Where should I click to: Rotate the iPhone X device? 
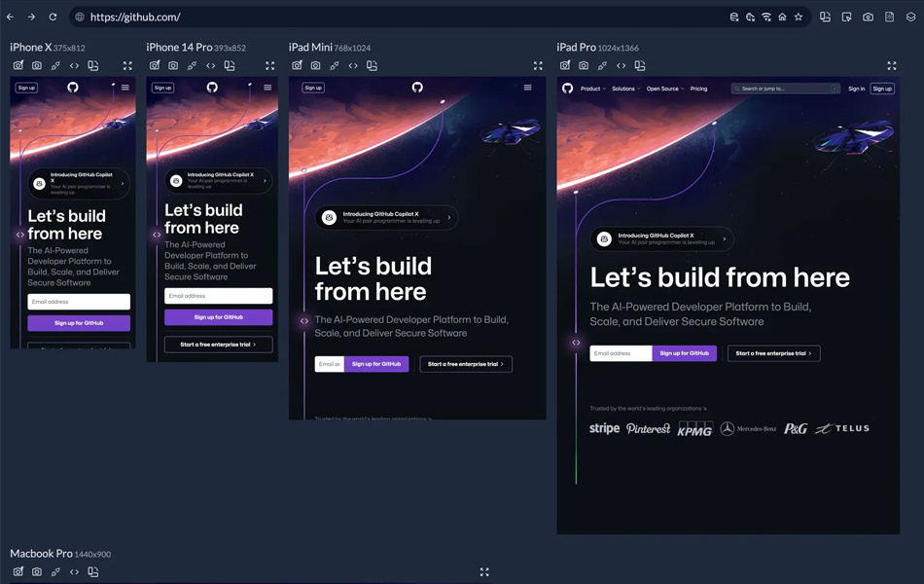pos(93,65)
